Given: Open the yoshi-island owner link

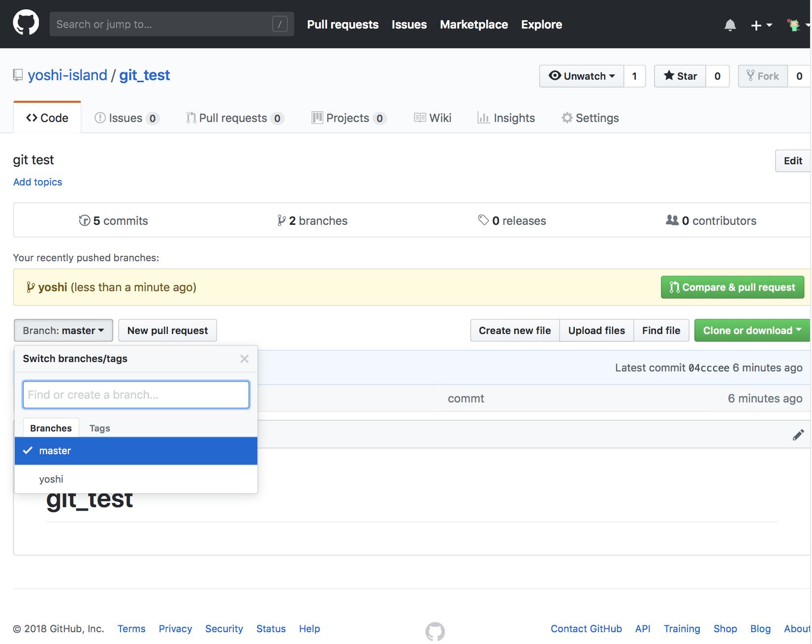Looking at the screenshot, I should point(67,75).
